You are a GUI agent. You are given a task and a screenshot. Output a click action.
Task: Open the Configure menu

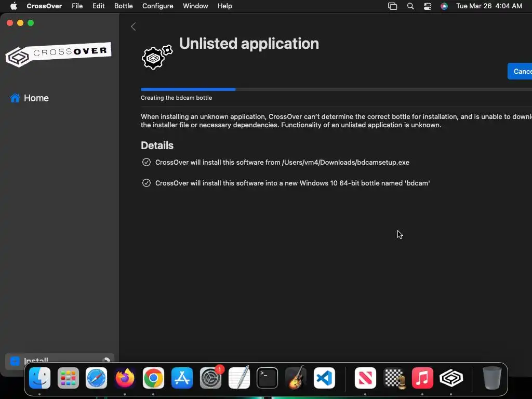pyautogui.click(x=158, y=6)
